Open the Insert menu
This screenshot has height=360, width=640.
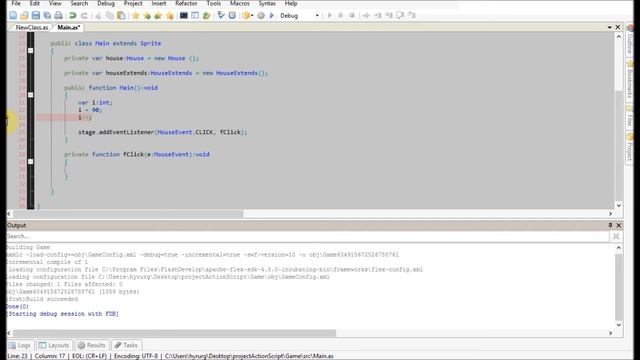coord(159,3)
